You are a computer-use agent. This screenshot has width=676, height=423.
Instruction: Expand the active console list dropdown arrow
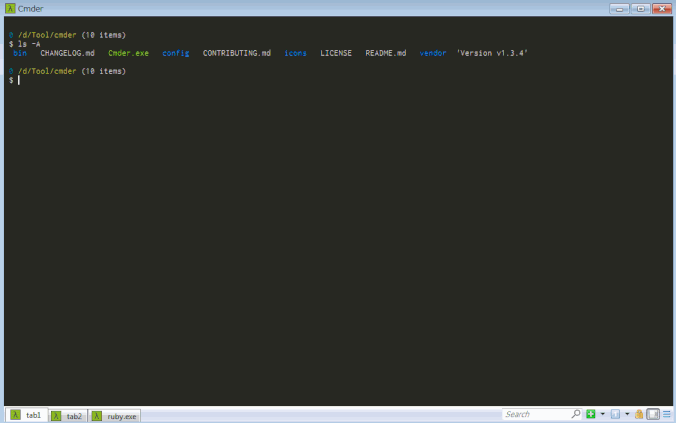627,414
